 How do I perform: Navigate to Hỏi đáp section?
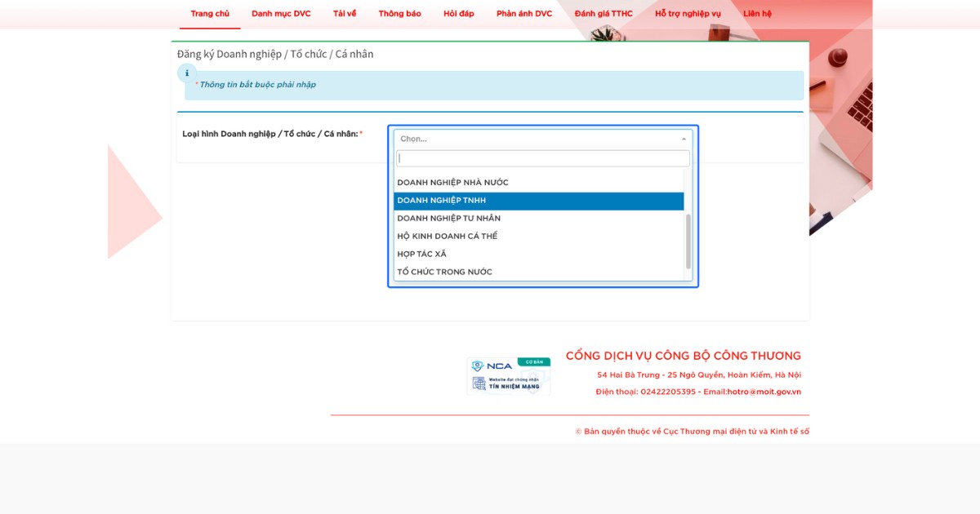click(x=458, y=14)
